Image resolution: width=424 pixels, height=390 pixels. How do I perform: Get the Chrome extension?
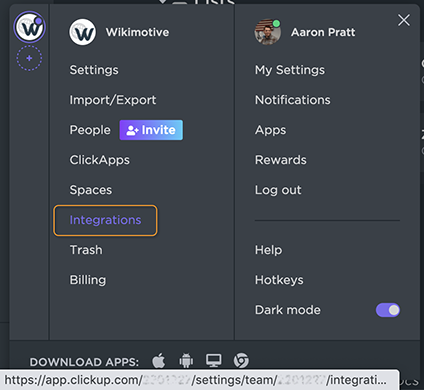point(241,361)
